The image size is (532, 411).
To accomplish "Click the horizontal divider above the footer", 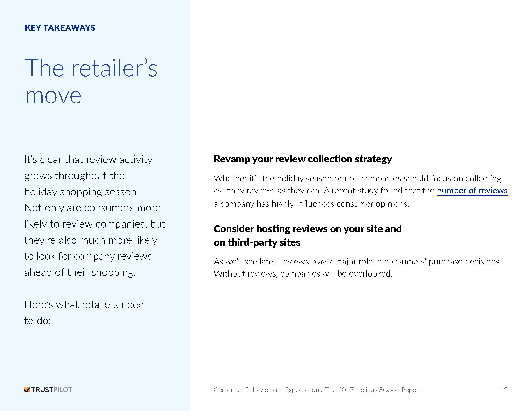I will tap(361, 368).
